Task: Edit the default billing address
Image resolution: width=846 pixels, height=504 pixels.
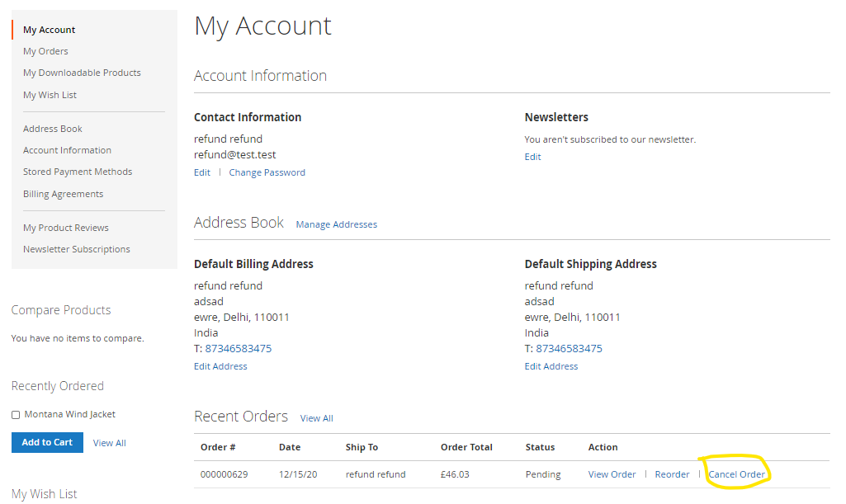Action: pos(220,366)
